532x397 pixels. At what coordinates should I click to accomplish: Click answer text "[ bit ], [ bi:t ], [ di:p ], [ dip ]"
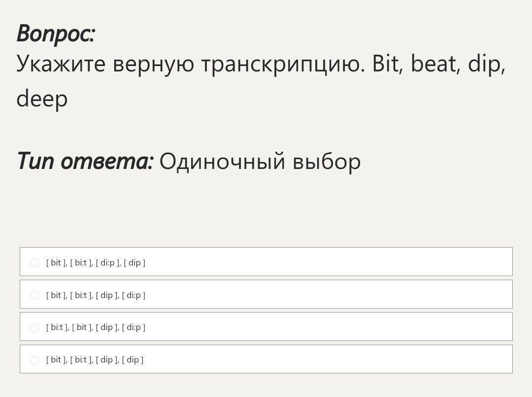[96, 263]
